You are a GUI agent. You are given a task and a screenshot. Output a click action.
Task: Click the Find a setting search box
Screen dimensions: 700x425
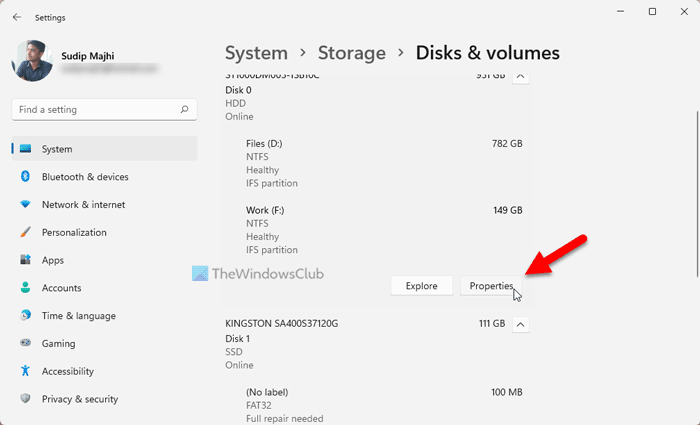coord(95,110)
